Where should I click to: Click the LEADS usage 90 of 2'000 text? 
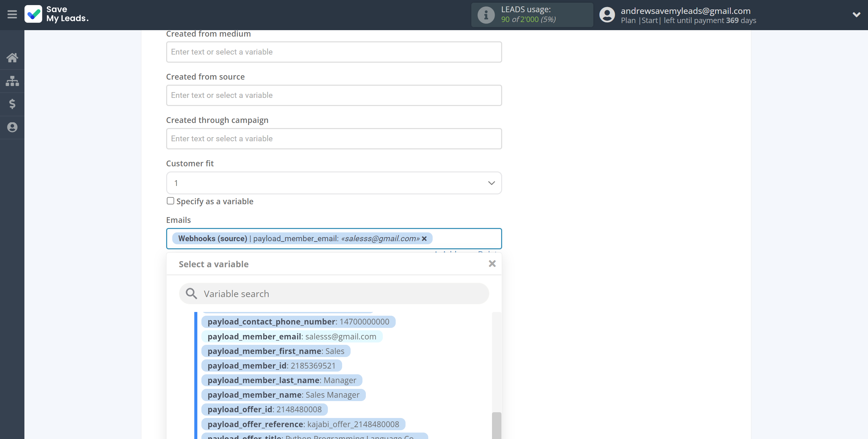528,19
